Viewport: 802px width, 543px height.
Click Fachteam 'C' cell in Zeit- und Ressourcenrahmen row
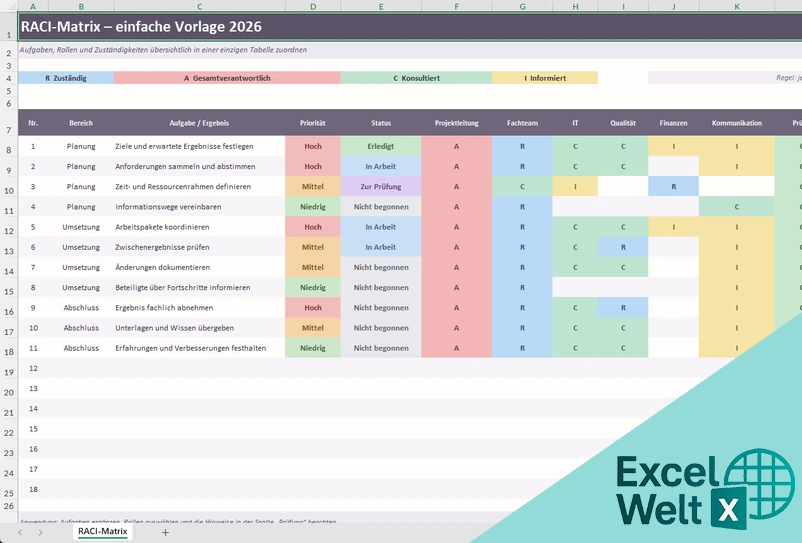point(522,187)
